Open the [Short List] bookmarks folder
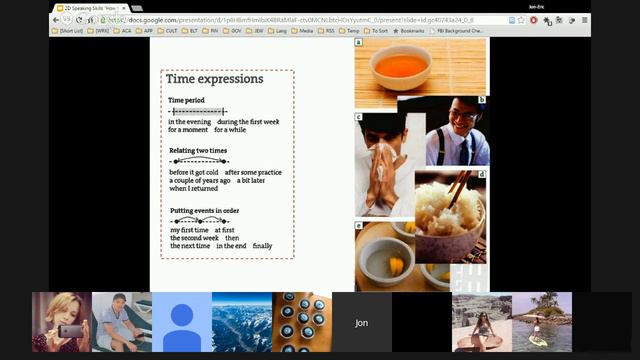This screenshot has width=640, height=360. pyautogui.click(x=67, y=31)
